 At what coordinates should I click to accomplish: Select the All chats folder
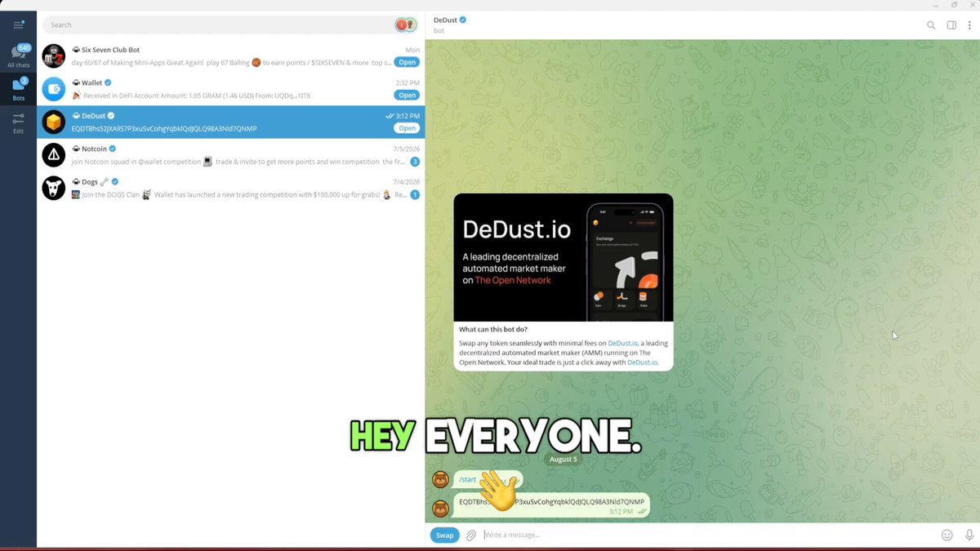point(18,56)
